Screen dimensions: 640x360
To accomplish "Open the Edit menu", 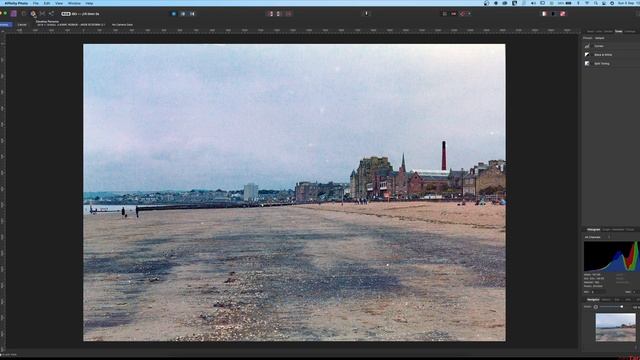I will tap(47, 3).
